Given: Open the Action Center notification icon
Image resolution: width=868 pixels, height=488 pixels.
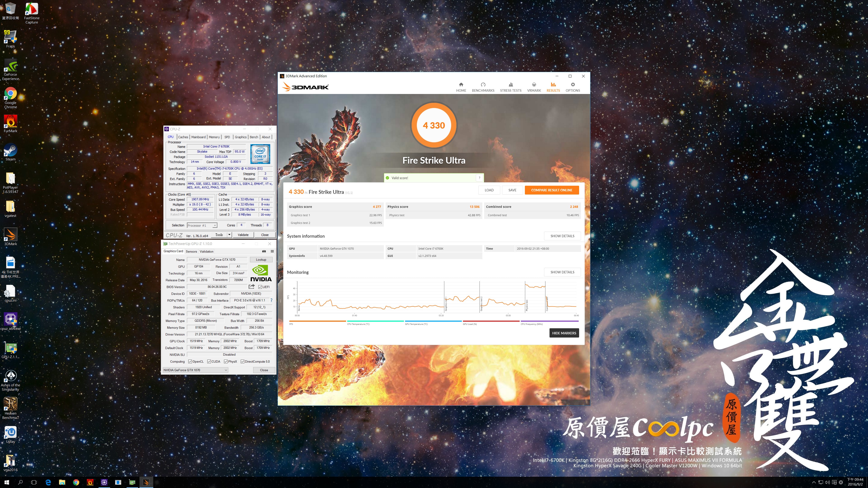Looking at the screenshot, I should click(x=834, y=482).
